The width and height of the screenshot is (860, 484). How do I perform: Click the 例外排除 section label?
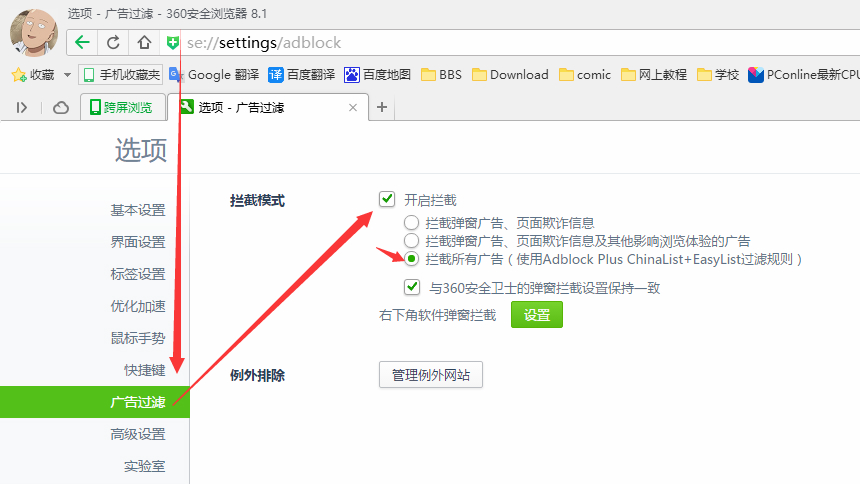[x=257, y=375]
